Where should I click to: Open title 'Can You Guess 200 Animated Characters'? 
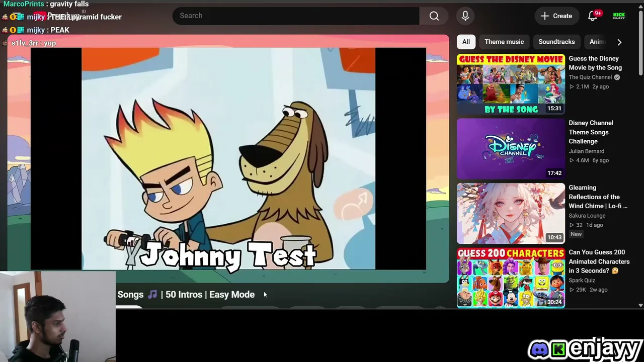pos(599,261)
